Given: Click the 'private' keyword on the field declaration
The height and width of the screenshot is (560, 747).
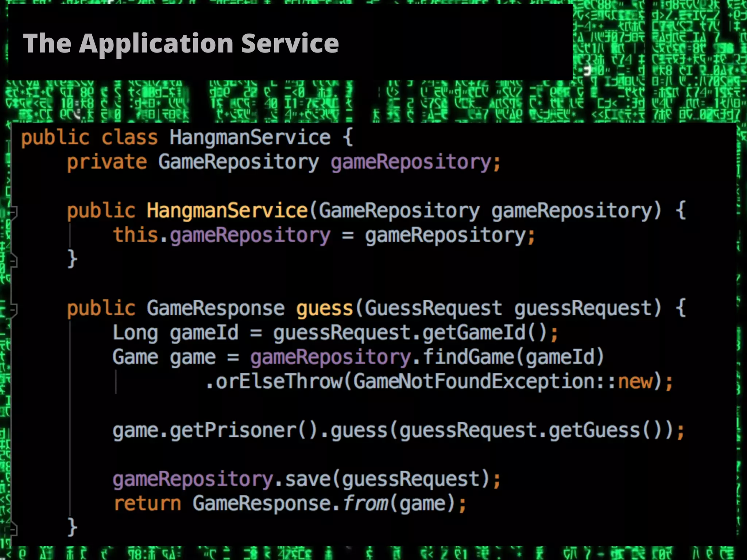Looking at the screenshot, I should (107, 162).
